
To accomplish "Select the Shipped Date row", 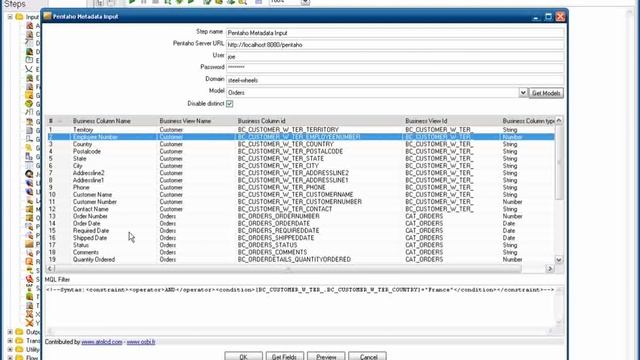I will pyautogui.click(x=301, y=238).
